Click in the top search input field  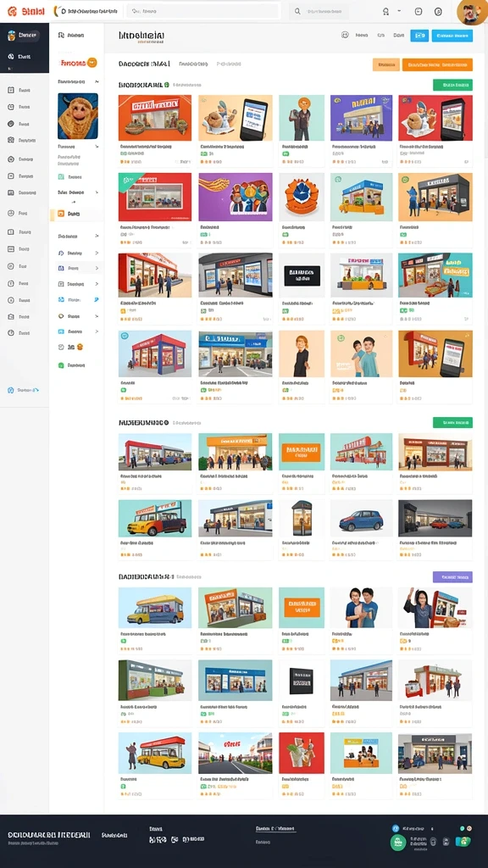tap(202, 11)
